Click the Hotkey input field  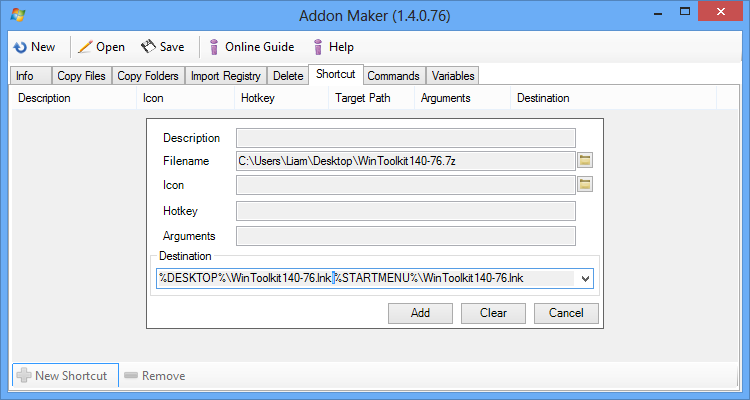pos(406,211)
